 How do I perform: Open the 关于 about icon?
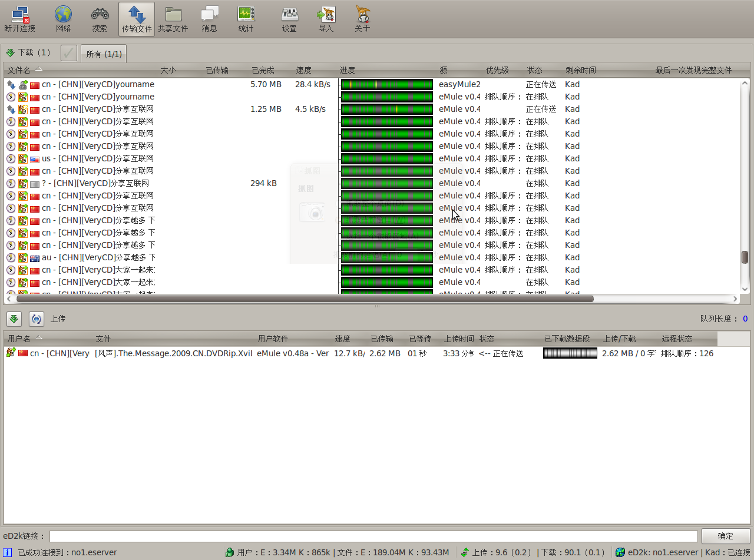click(x=362, y=19)
